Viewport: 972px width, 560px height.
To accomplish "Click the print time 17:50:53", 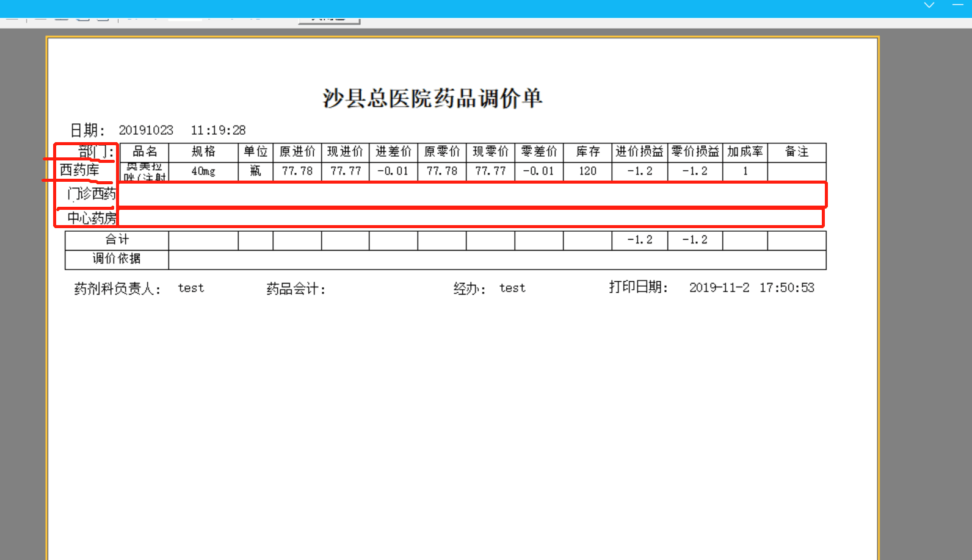I will point(787,288).
